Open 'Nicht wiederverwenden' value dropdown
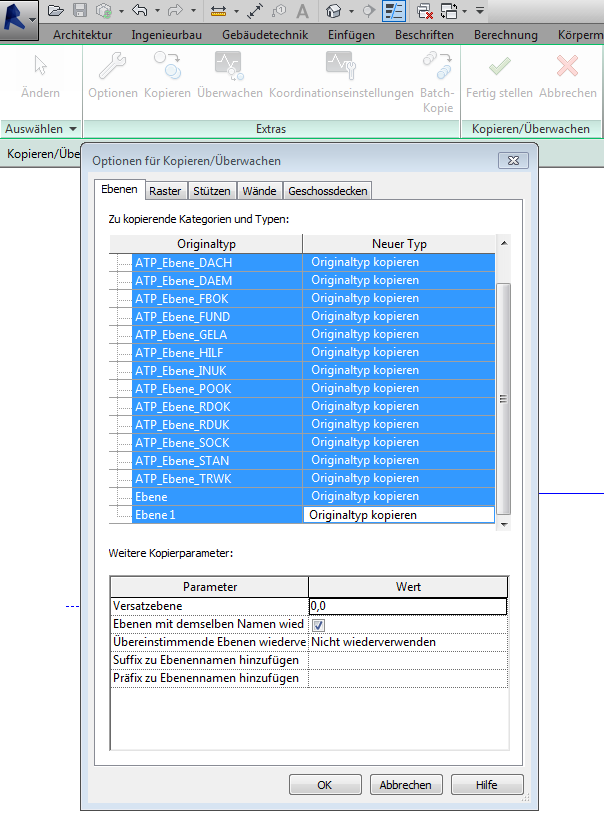This screenshot has height=813, width=604. pyautogui.click(x=407, y=642)
